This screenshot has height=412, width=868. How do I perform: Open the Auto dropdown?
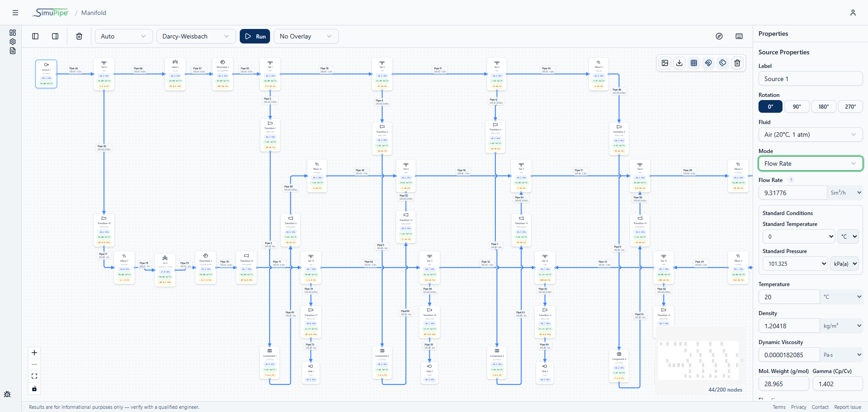pyautogui.click(x=123, y=36)
